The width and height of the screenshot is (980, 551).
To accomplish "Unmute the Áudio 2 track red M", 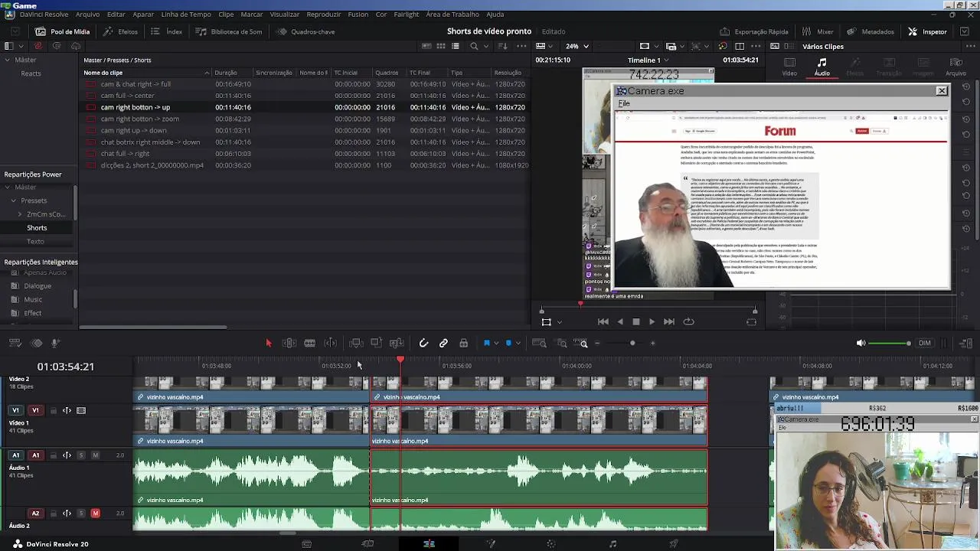I will (x=95, y=514).
